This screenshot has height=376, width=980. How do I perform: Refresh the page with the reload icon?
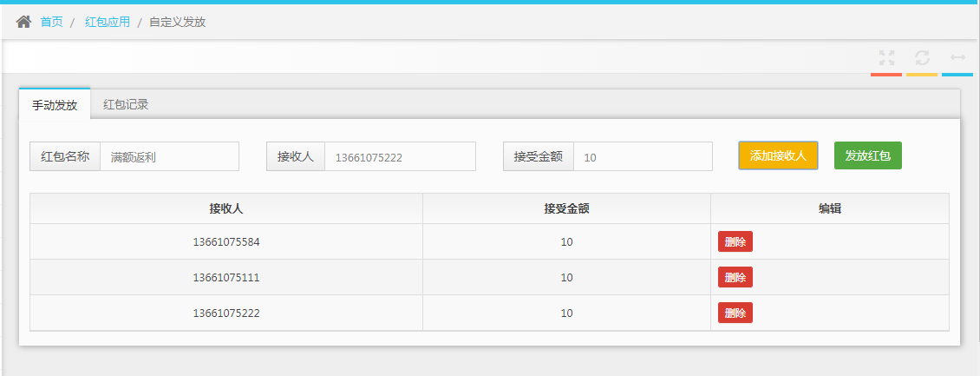pos(922,58)
